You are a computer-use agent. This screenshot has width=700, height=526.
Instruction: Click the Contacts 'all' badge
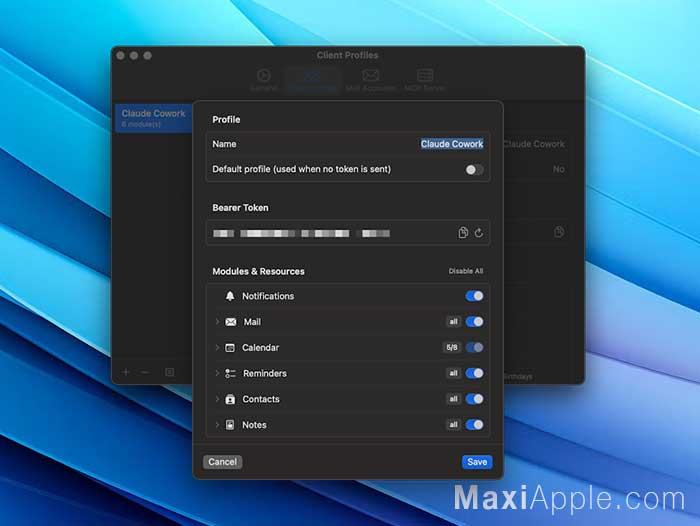click(x=453, y=399)
